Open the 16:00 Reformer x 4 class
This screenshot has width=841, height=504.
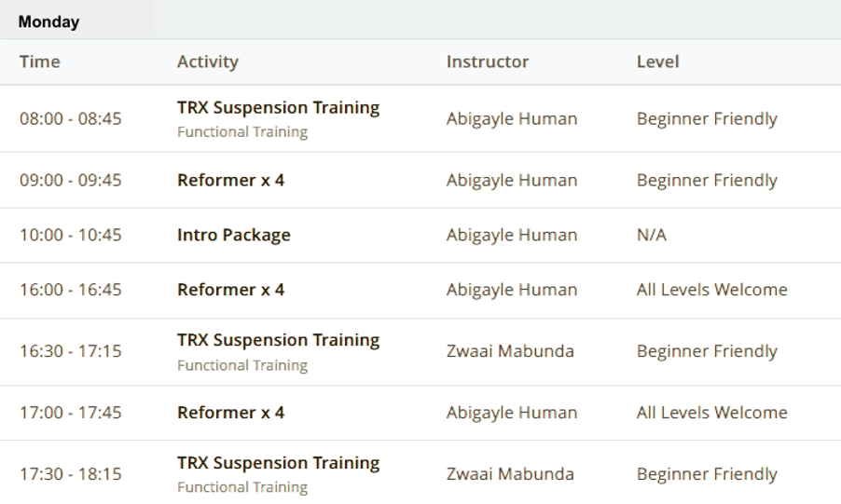coord(230,290)
